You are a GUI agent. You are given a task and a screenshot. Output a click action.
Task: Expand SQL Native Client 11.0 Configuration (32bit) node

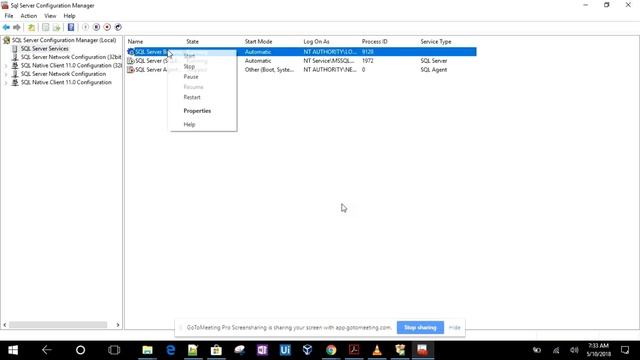pyautogui.click(x=6, y=66)
